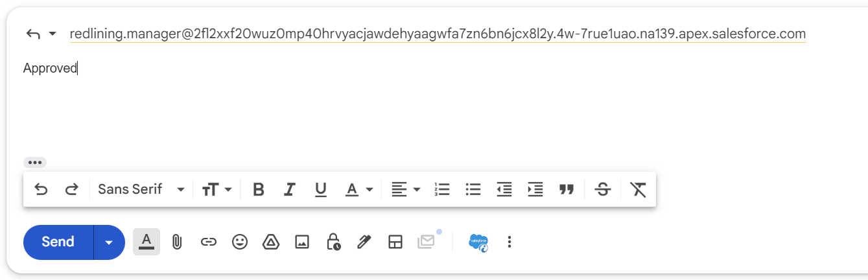Viewport: 868px width, 280px height.
Task: Show trimmed content with the ellipsis button
Action: point(35,163)
